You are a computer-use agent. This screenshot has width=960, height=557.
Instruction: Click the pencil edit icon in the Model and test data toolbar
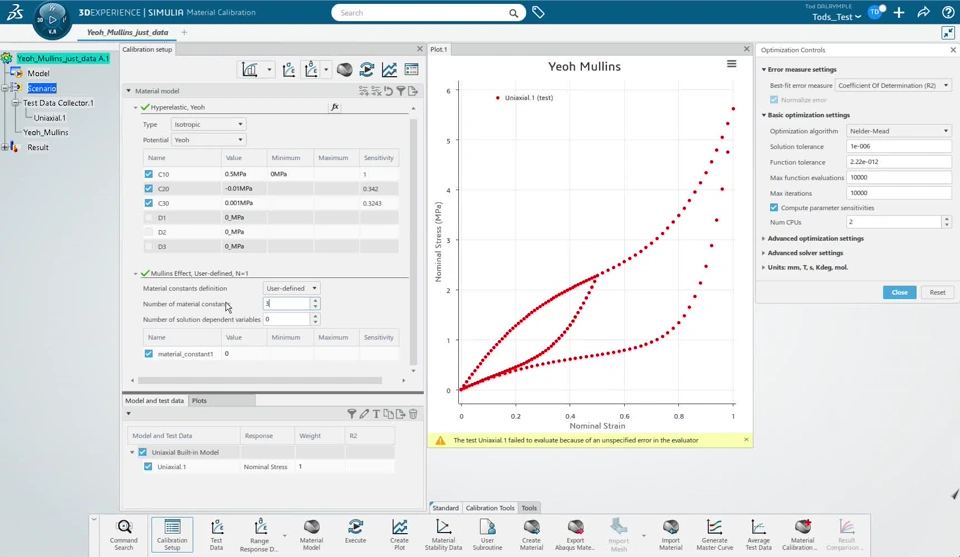(364, 414)
